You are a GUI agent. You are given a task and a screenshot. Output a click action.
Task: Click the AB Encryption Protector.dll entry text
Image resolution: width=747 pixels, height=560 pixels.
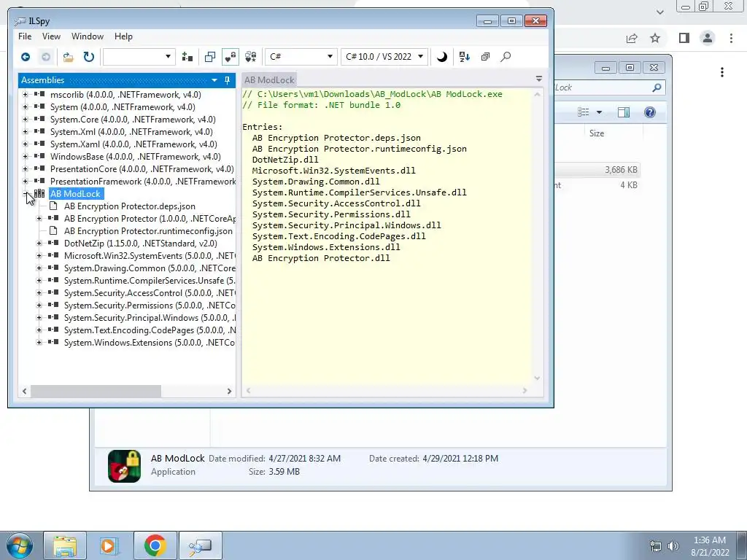321,258
